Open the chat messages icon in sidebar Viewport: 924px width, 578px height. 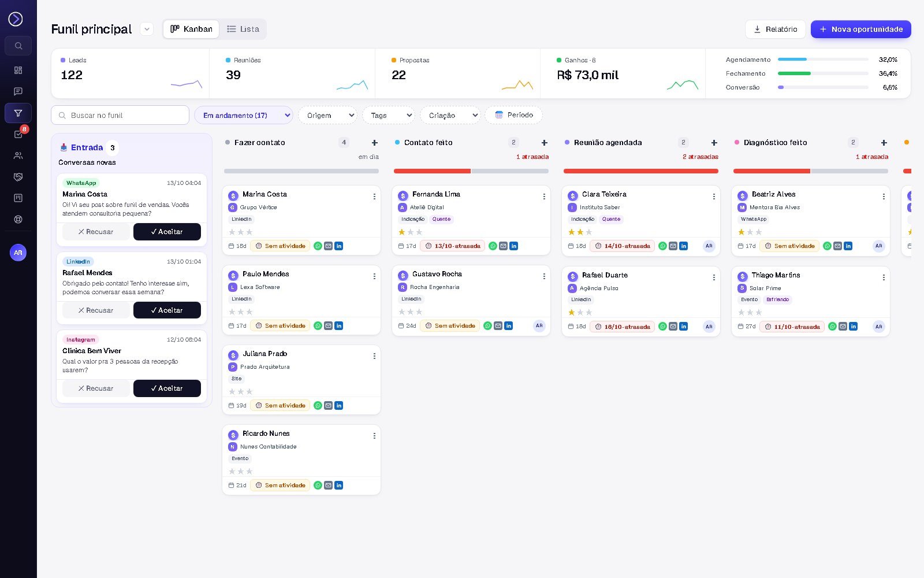click(18, 91)
